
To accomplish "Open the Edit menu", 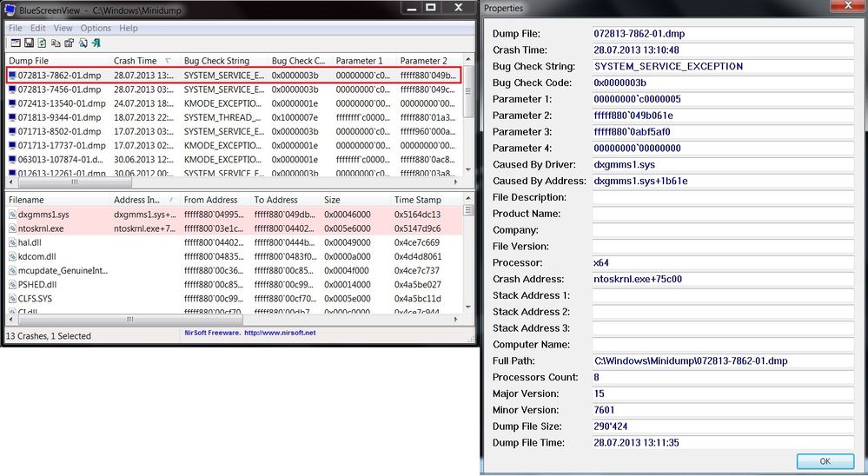I will (37, 28).
